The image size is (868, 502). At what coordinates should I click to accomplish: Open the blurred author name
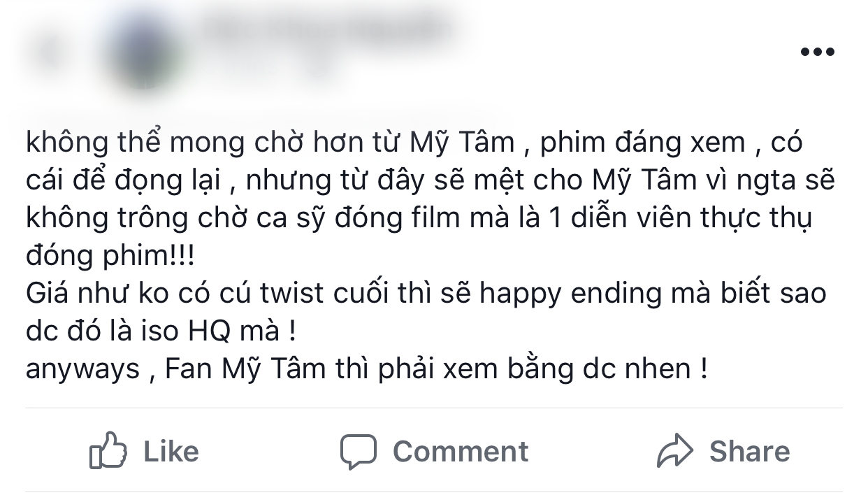click(325, 31)
